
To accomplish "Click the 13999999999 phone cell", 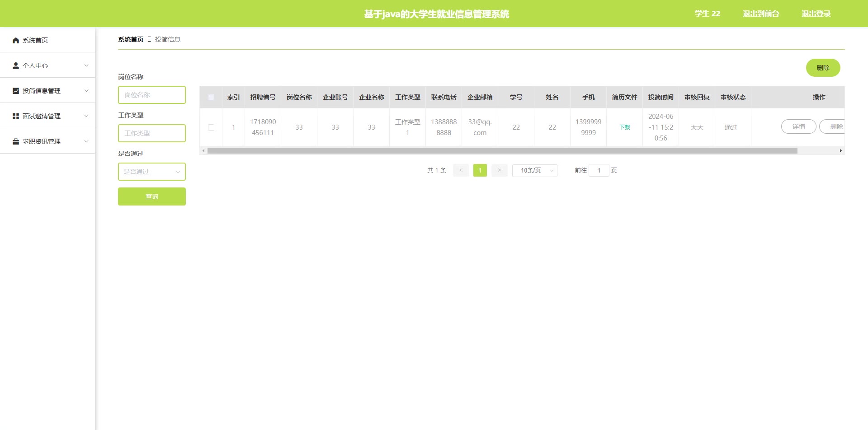I will (589, 127).
